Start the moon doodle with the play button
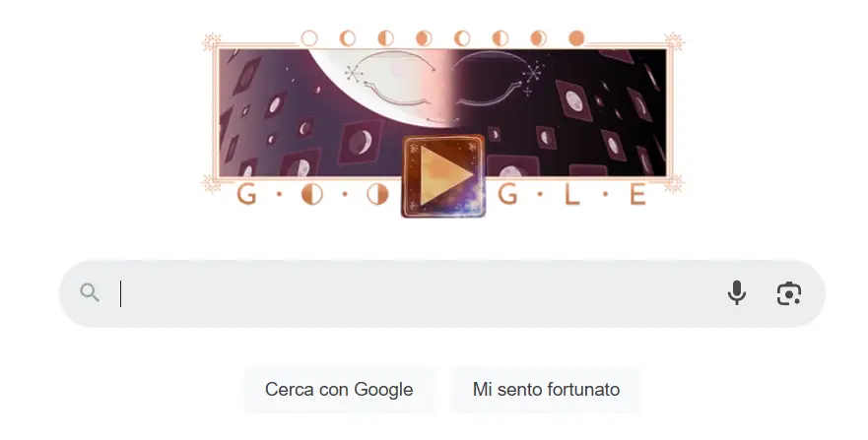The image size is (868, 440). pos(443,176)
